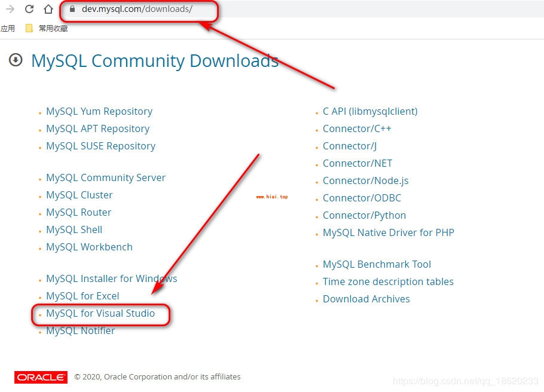544x392 pixels.
Task: Open MySQL APT Repository link
Action: pos(98,128)
